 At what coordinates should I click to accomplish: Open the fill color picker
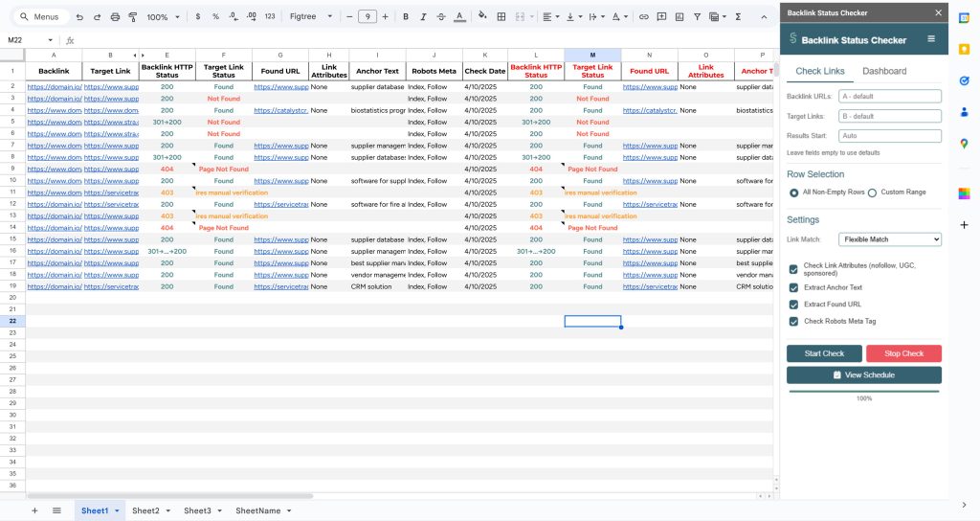[x=481, y=17]
